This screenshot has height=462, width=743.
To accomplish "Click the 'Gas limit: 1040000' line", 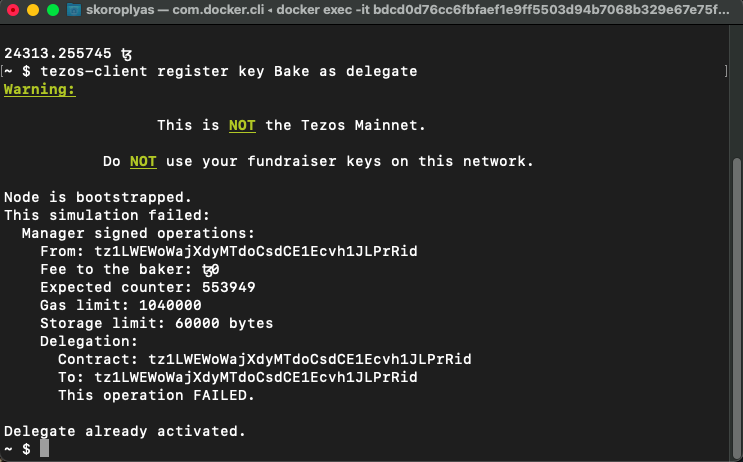I will click(121, 305).
